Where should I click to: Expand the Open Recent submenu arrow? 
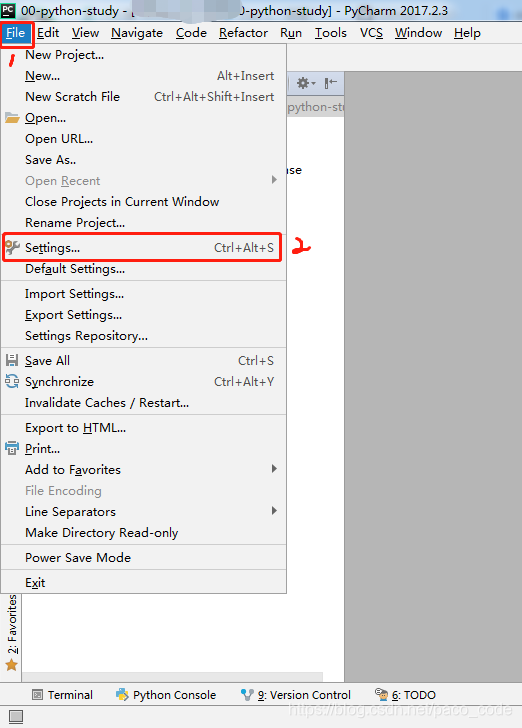point(274,180)
